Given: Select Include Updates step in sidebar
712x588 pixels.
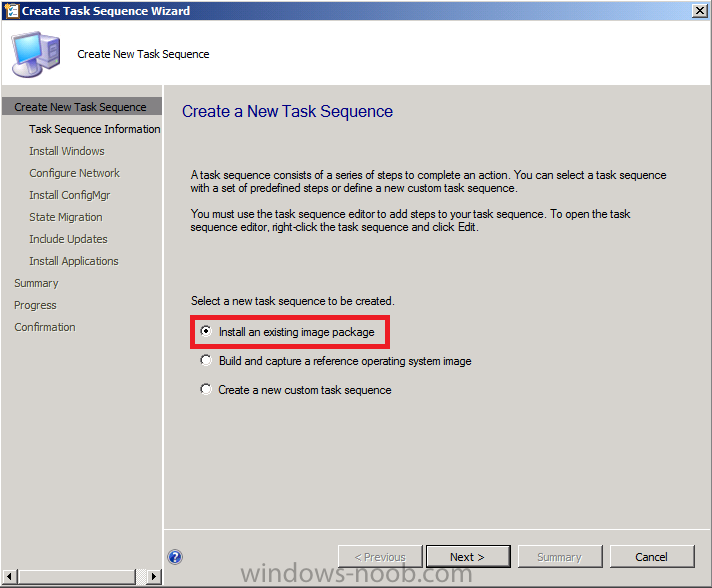Looking at the screenshot, I should 68,239.
